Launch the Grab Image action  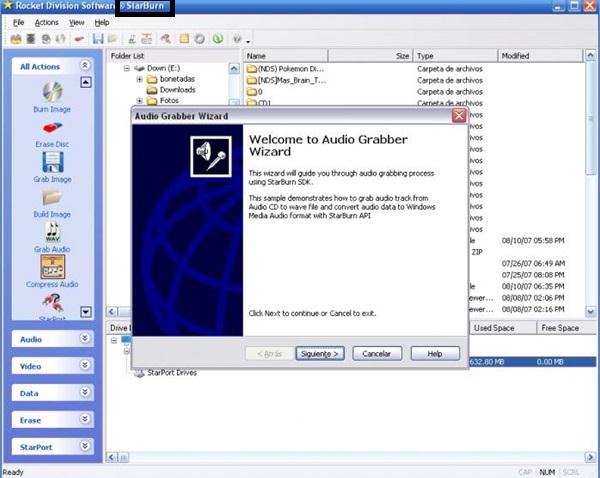(x=52, y=162)
